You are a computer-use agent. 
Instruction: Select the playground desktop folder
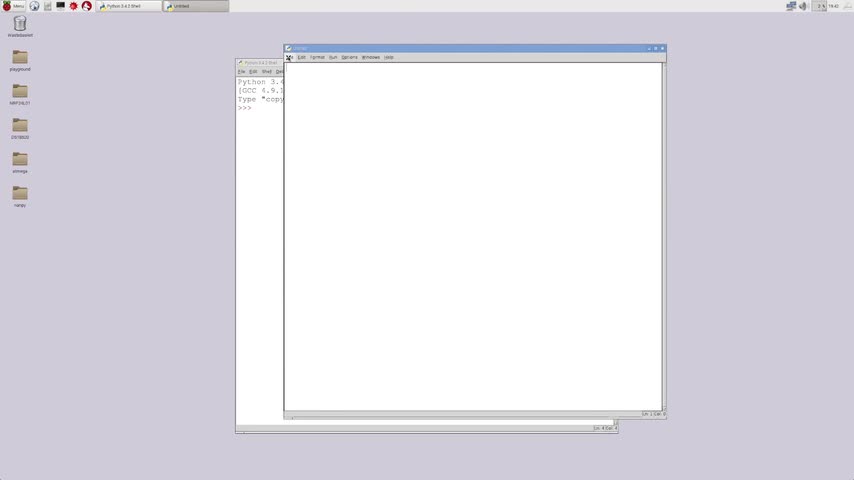pos(20,60)
